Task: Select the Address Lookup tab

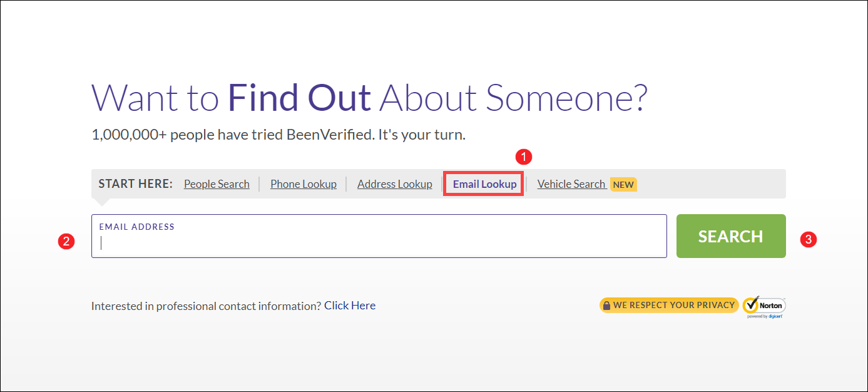Action: 395,184
